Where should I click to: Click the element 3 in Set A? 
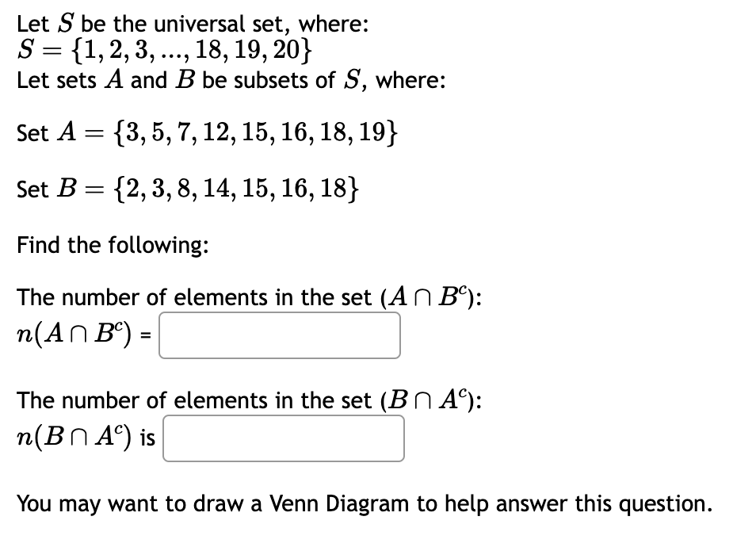pos(133,132)
